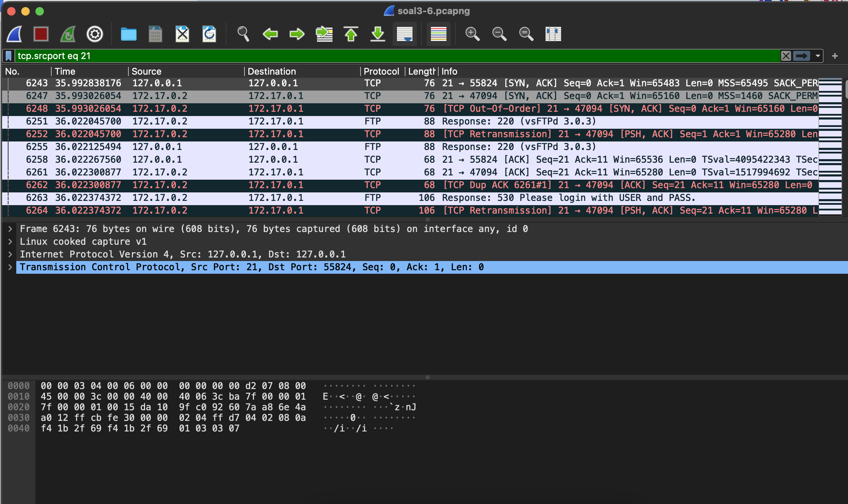Toggle auto-scroll during live capture
The image size is (848, 504).
tap(404, 34)
